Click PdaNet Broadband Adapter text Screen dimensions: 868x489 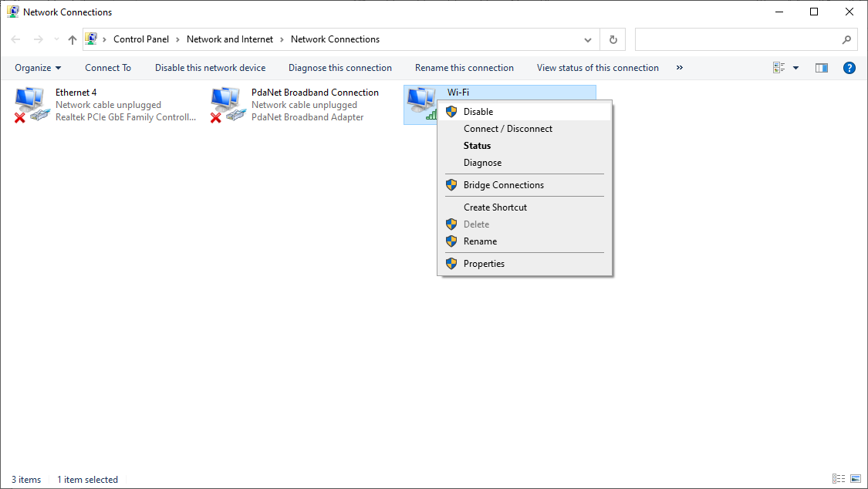pos(307,117)
